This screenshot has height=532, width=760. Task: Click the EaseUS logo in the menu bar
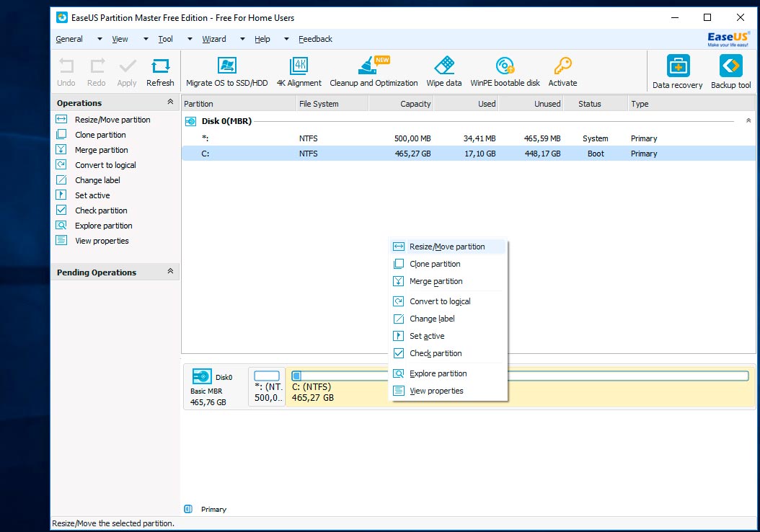(728, 39)
